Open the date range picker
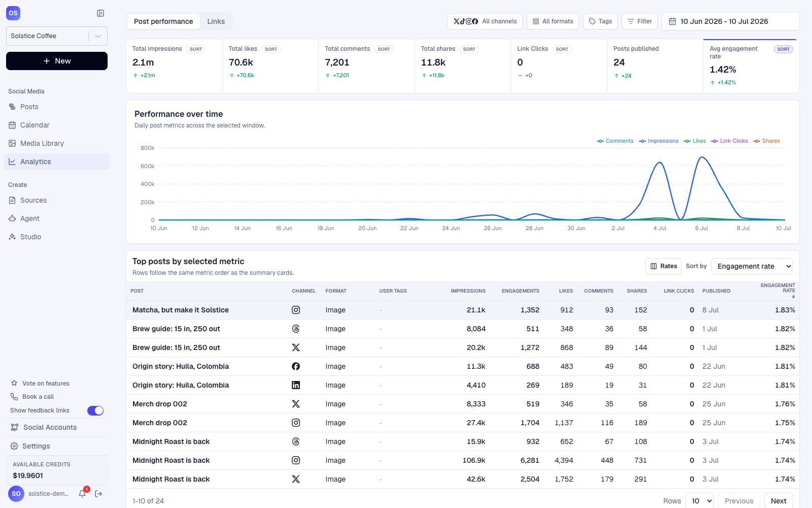Screen dimensions: 812x508 (731, 21)
